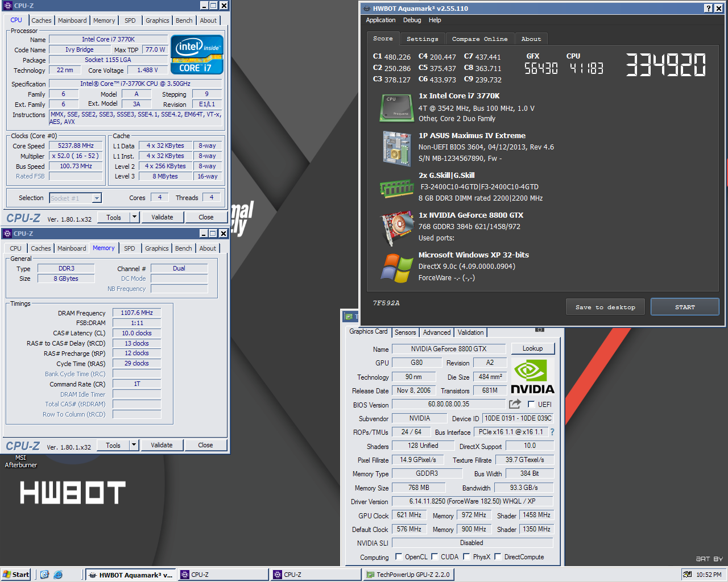Screen dimensions: 728x582
Task: Toggle the CUDA checkbox in GPU-Z
Action: [435, 556]
